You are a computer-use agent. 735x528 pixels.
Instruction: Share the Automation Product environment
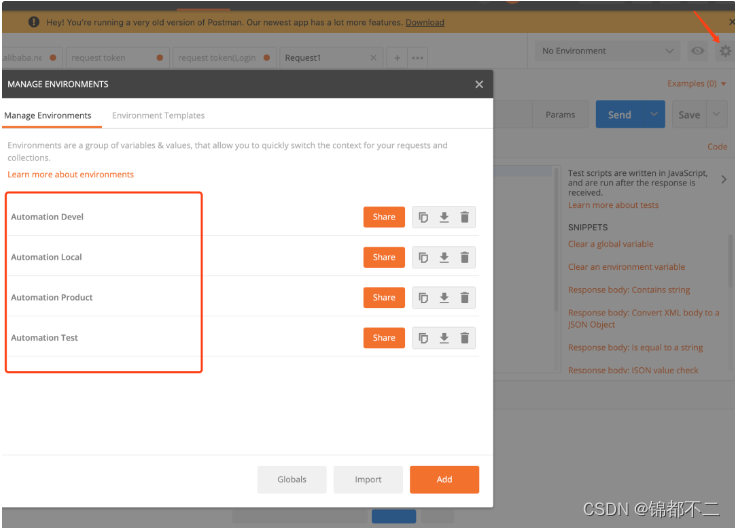point(384,298)
